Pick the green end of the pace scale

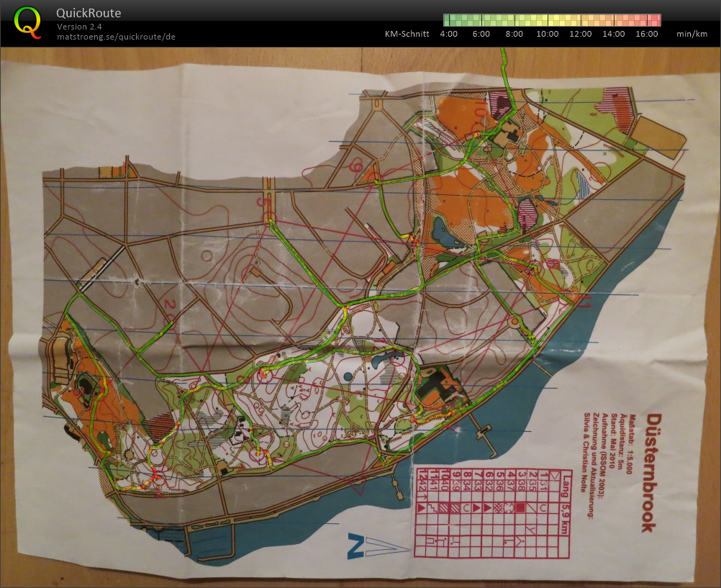[448, 20]
